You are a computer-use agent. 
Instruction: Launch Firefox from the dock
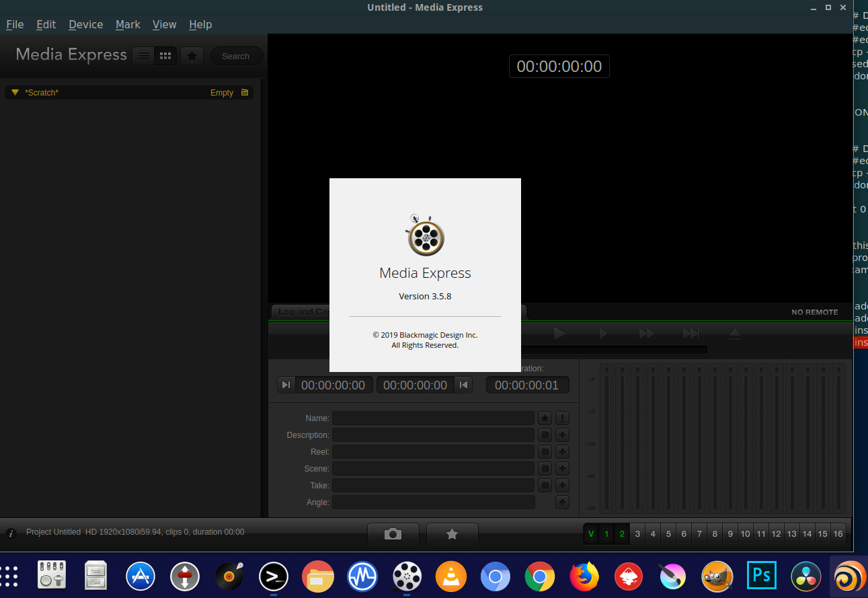pos(584,576)
